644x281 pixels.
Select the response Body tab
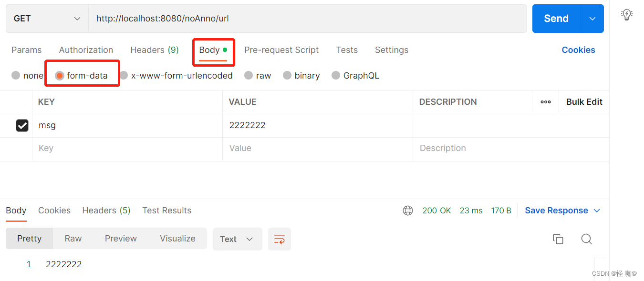click(x=16, y=211)
